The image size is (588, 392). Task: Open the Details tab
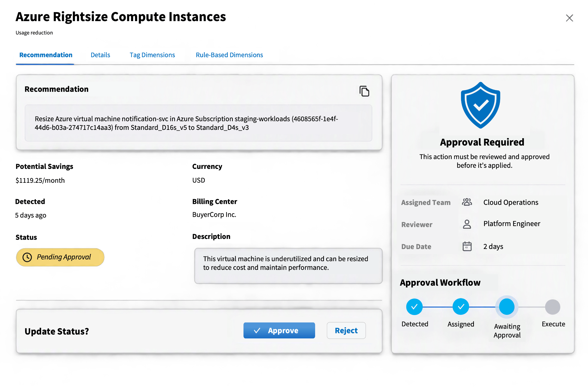coord(100,55)
